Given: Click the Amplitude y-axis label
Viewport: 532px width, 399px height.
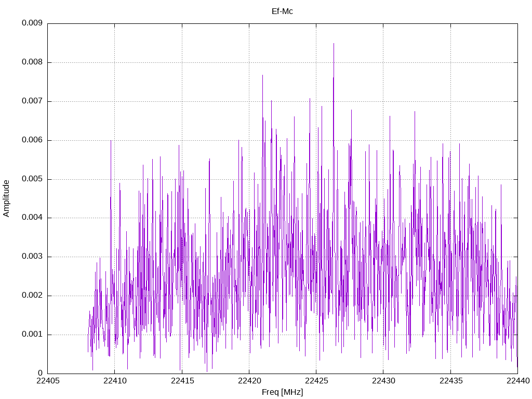Looking at the screenshot, I should (6, 198).
